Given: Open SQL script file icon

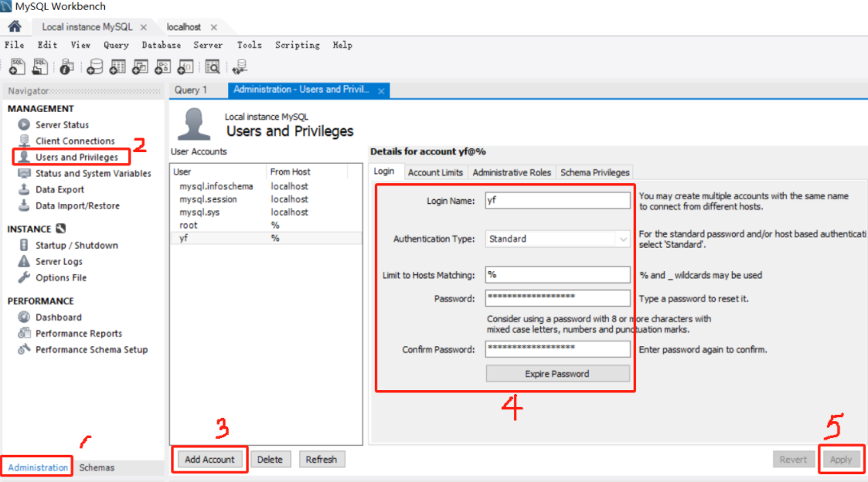Looking at the screenshot, I should [40, 67].
